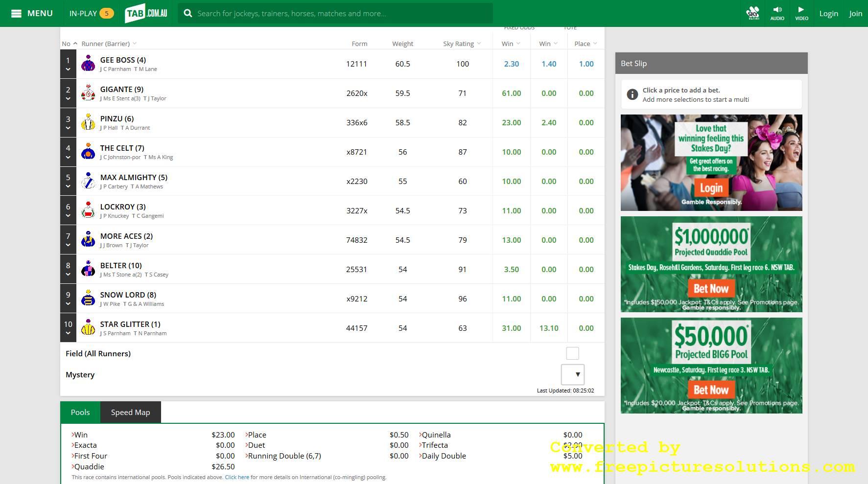Image resolution: width=868 pixels, height=484 pixels.
Task: Click Login button on Stakes Day ad
Action: tap(711, 188)
